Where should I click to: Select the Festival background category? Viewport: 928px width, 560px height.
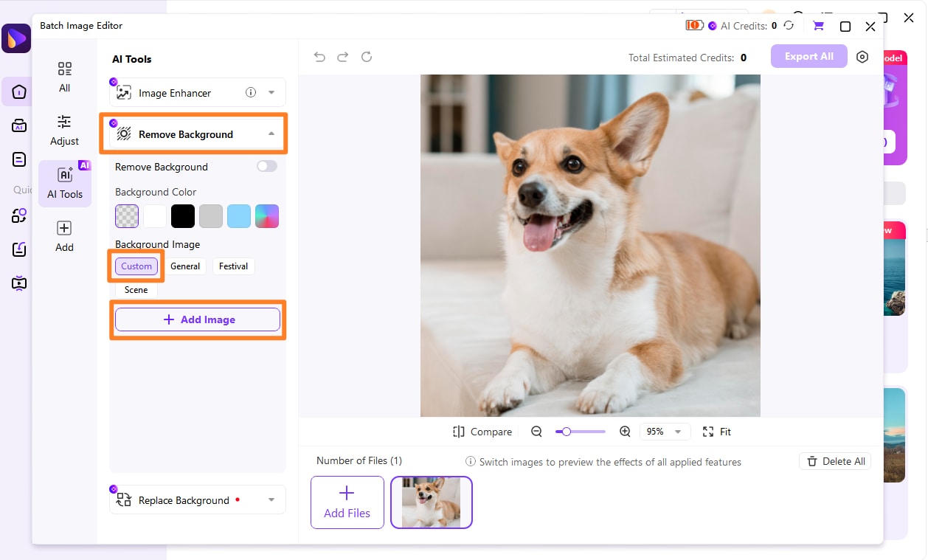click(x=233, y=266)
